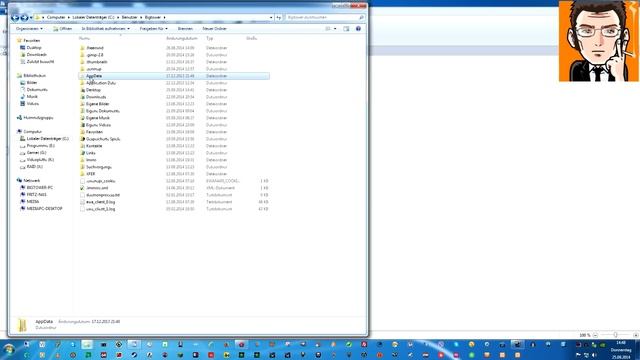Open the view options dropdown arrow
Image resolution: width=640 pixels, height=360 pixels.
[x=335, y=29]
